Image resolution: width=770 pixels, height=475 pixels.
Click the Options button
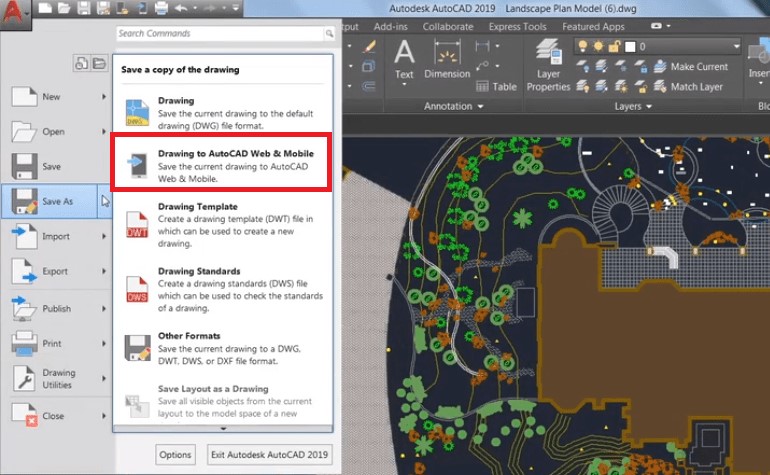pos(175,455)
